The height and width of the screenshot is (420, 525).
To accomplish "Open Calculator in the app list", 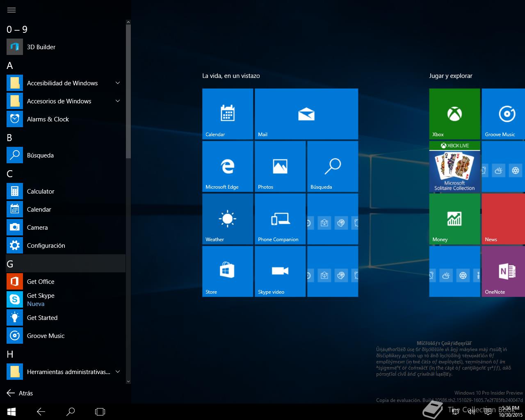I will coord(66,191).
